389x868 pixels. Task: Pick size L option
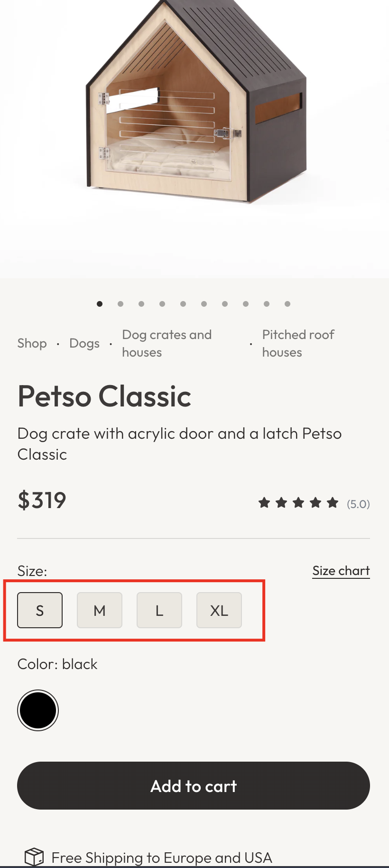pos(159,610)
